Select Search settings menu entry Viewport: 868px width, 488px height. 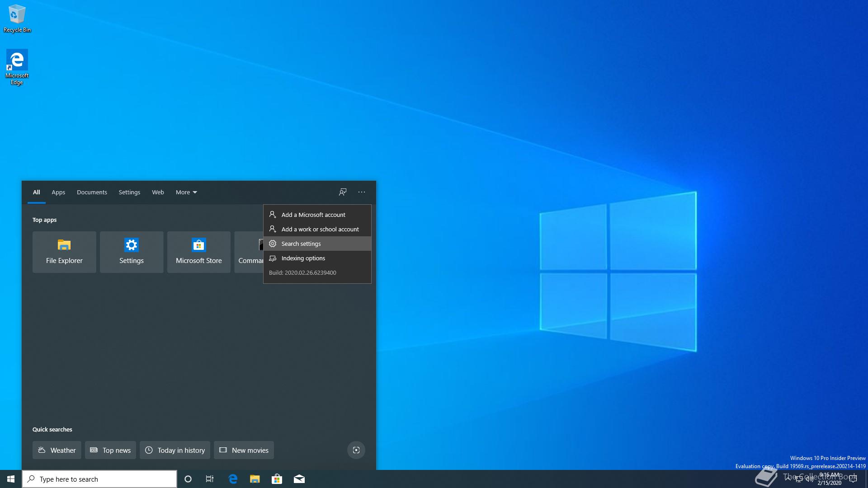[x=317, y=244]
